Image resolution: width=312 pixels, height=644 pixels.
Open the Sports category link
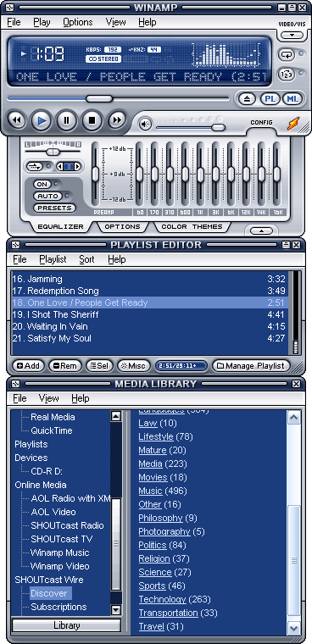pyautogui.click(x=152, y=586)
